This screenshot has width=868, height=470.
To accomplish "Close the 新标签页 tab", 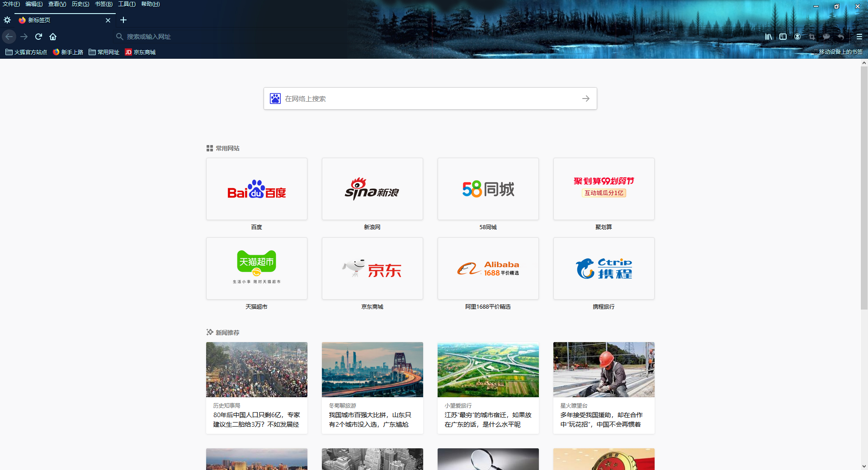I will coord(108,20).
